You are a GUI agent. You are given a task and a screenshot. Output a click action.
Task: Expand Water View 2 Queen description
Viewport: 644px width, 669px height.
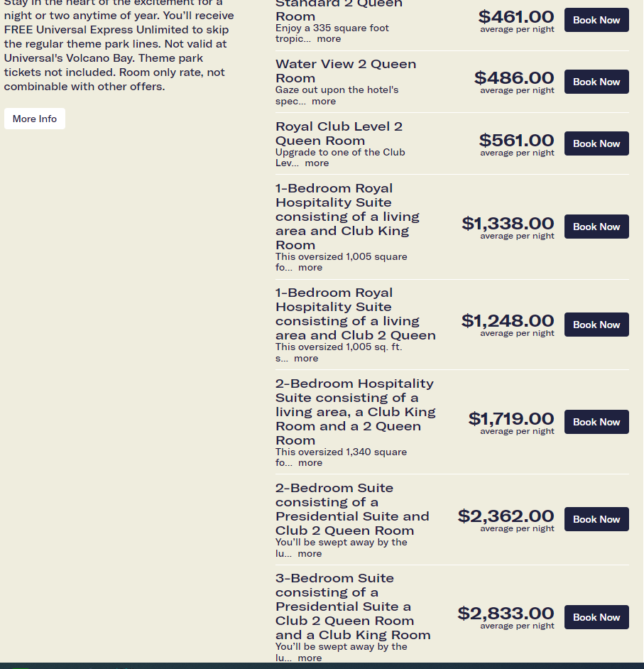coord(324,102)
